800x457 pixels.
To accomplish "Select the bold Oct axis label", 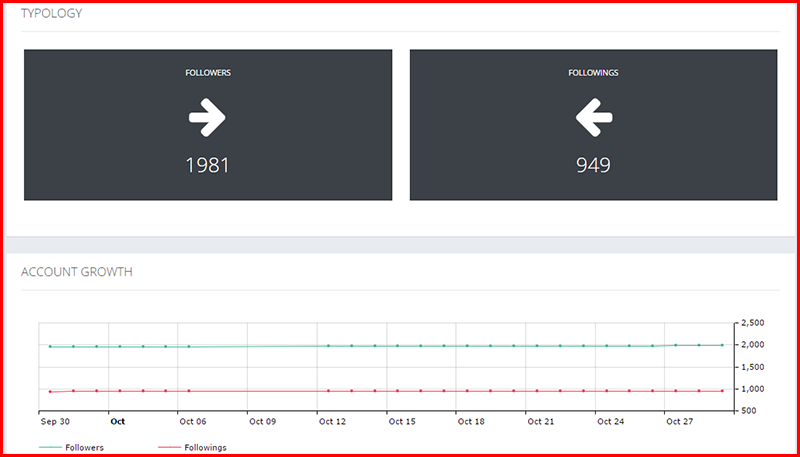I will (x=118, y=422).
